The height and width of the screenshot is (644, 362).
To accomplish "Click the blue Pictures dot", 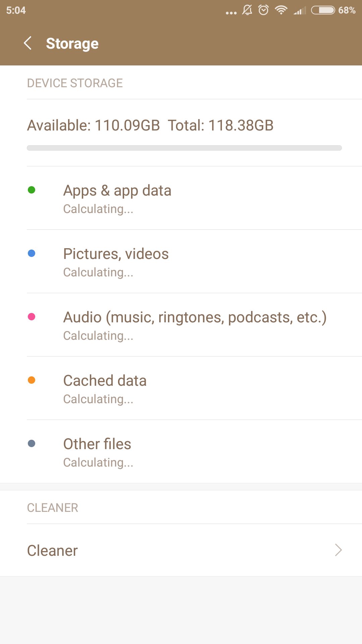I will [32, 253].
